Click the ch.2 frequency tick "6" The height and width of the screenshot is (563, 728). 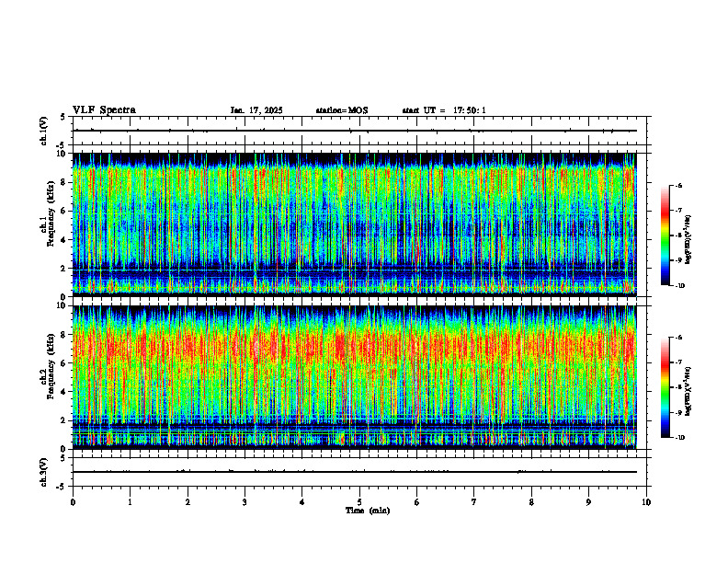point(64,363)
